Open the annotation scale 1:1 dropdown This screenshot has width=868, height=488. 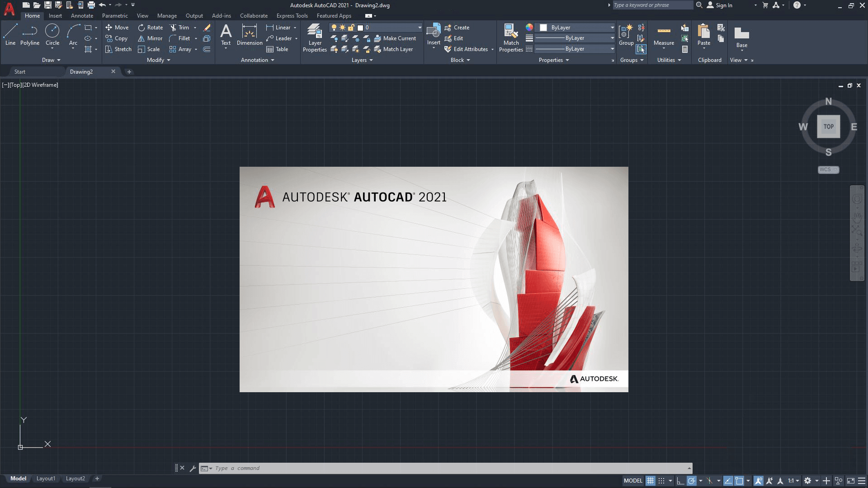793,481
